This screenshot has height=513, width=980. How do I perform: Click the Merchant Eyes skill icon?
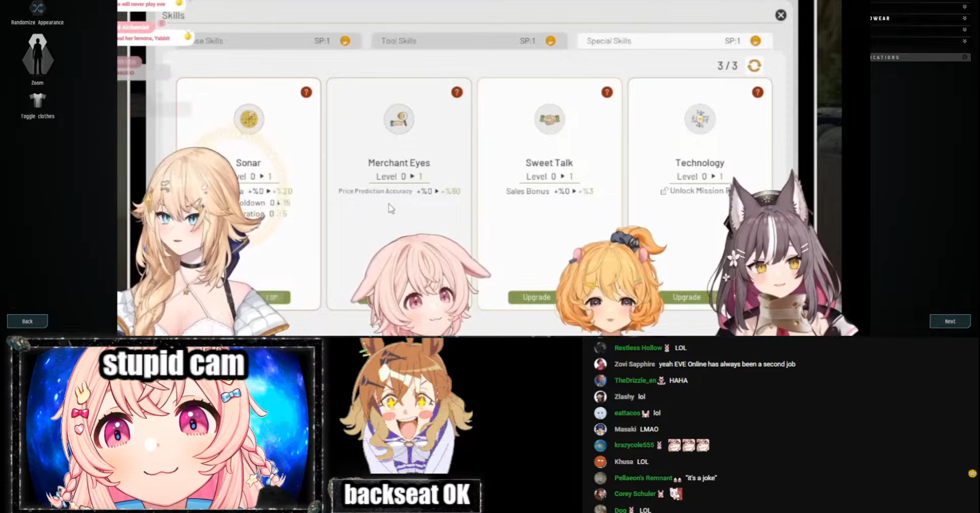pyautogui.click(x=399, y=119)
